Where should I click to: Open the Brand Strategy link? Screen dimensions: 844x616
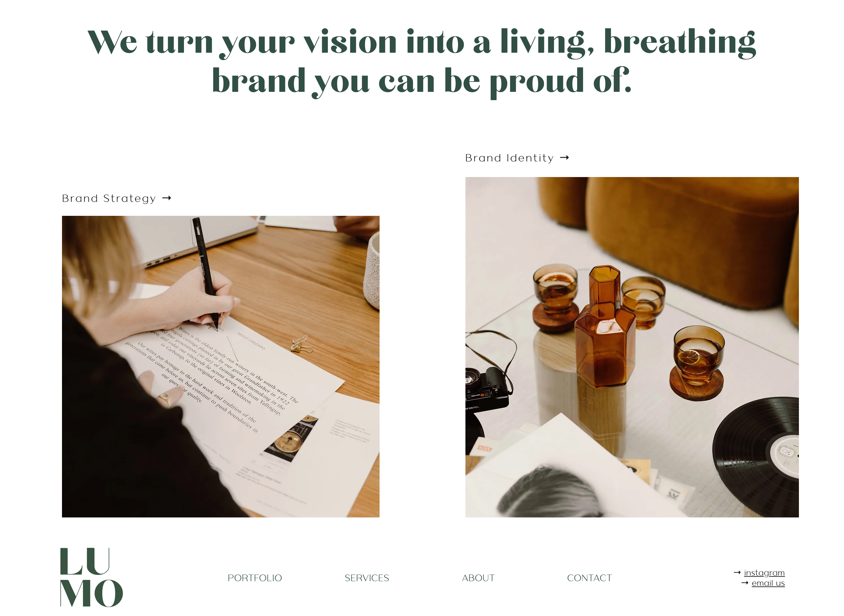109,198
